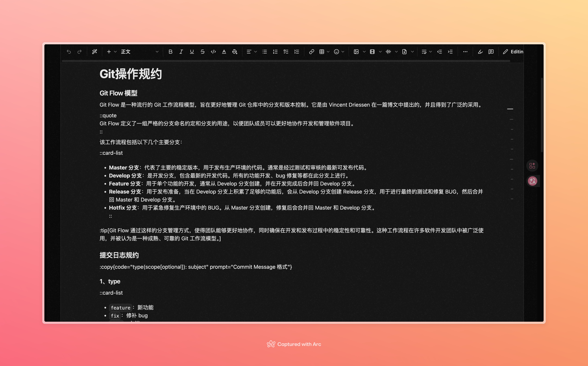Toggle italic formatting
This screenshot has width=588, height=366.
coord(181,52)
